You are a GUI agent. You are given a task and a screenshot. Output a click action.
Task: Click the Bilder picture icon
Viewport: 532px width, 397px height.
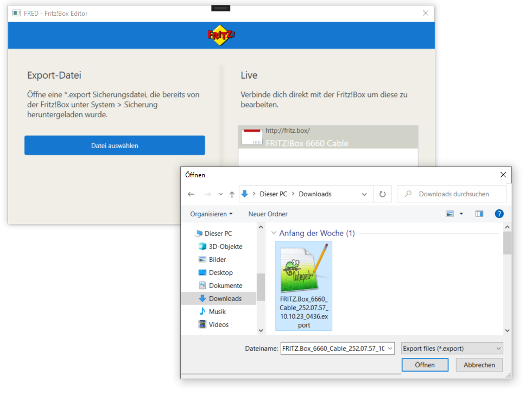202,259
